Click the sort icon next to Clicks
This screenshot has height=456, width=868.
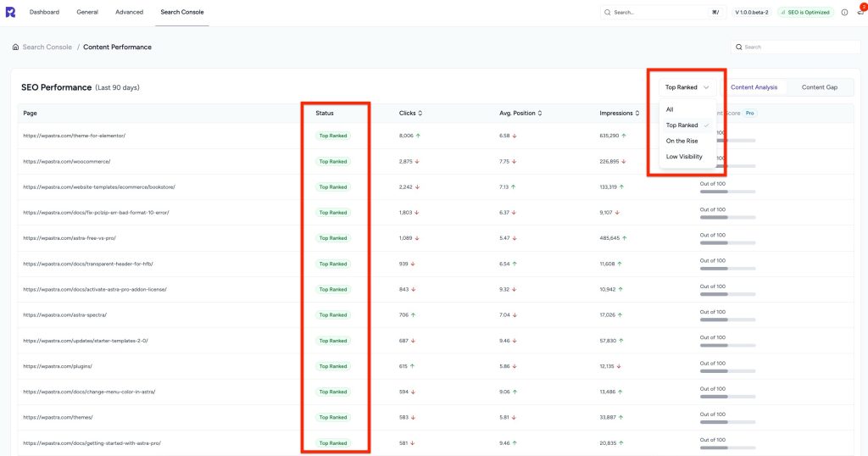(420, 113)
